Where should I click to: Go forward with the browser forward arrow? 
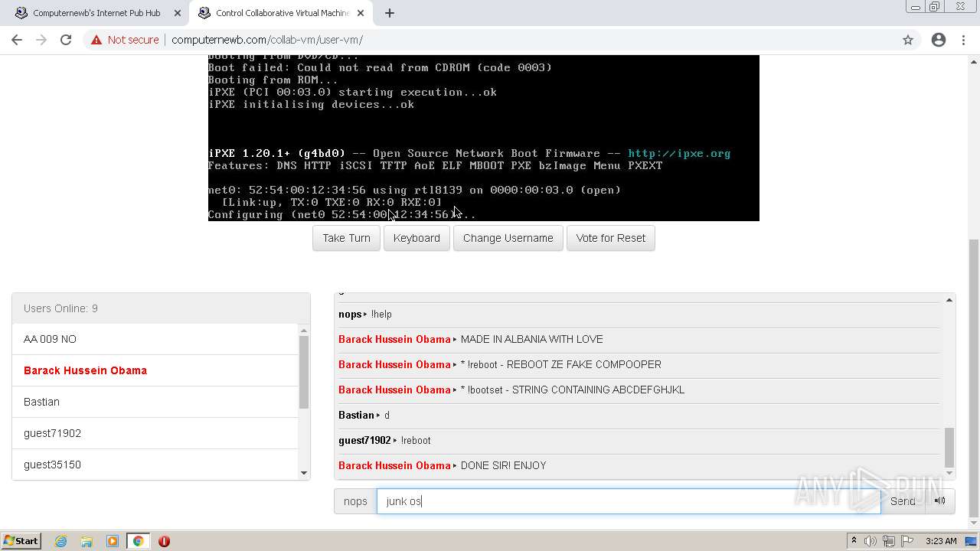click(x=41, y=40)
